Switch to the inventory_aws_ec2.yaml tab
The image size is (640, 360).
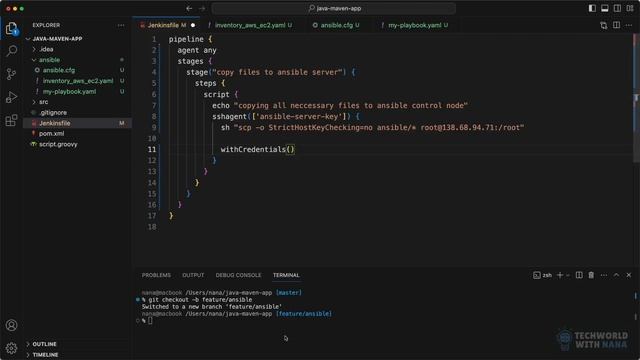click(x=250, y=25)
